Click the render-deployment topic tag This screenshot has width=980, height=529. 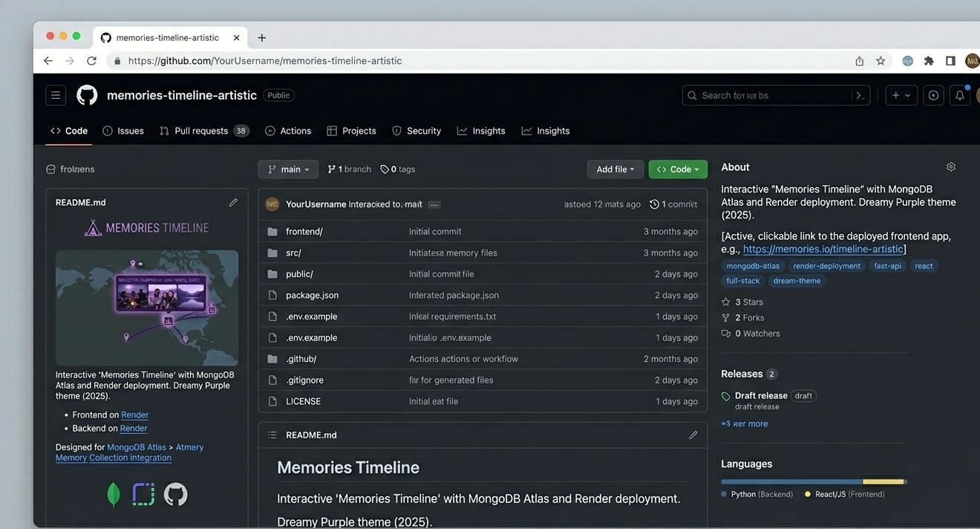(x=826, y=266)
